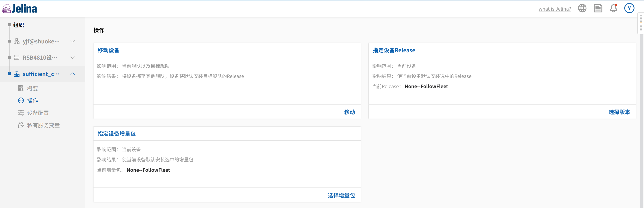Viewport: 644px width, 208px height.
Task: Open the 私有服务变量 menu item
Action: click(43, 125)
